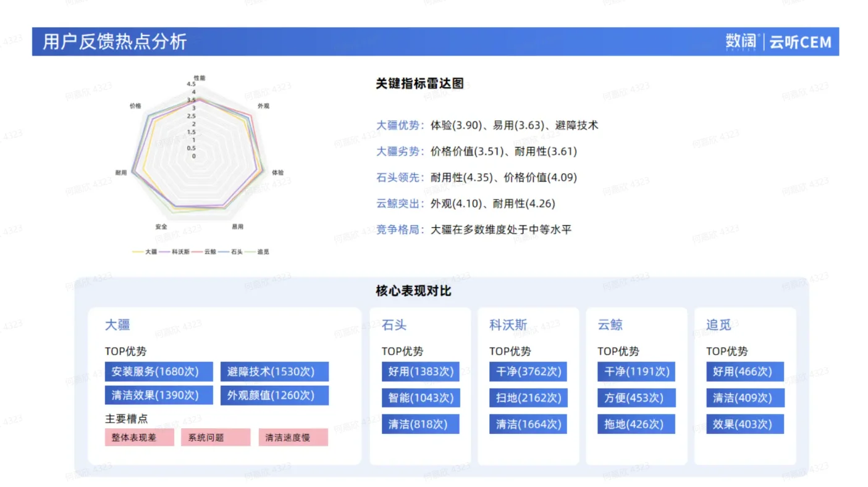Click the 核心表现对比 section heading
This screenshot has height=487, width=868.
pos(414,291)
